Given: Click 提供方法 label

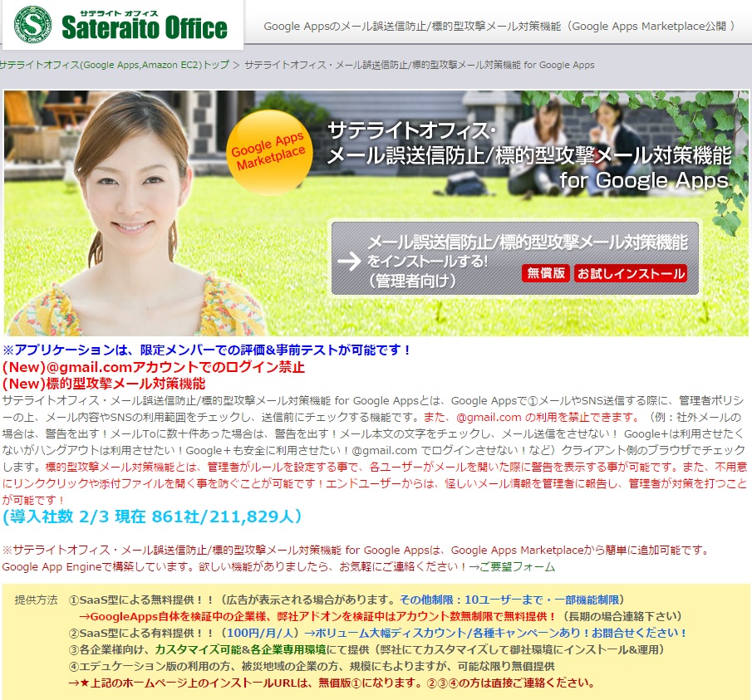Looking at the screenshot, I should pos(36,600).
